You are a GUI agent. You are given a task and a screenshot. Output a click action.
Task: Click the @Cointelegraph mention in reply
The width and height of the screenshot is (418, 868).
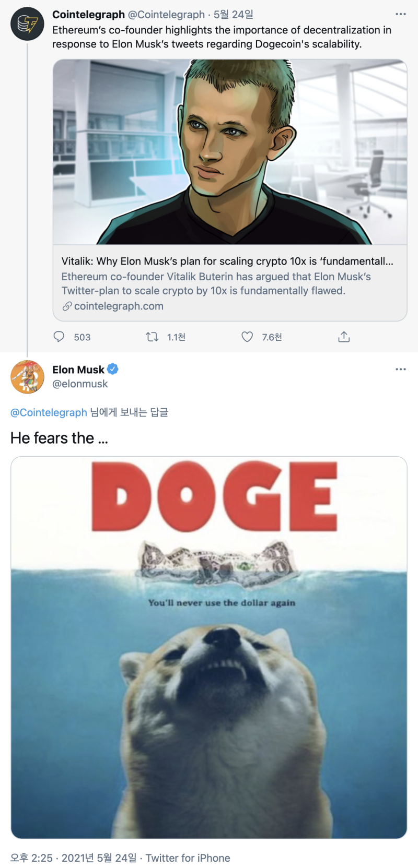tap(49, 412)
